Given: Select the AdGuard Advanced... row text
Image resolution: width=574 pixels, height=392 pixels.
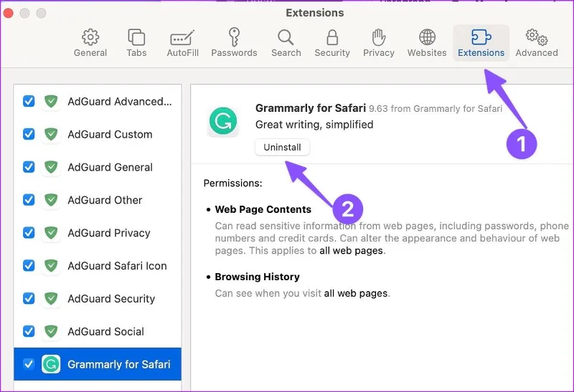Looking at the screenshot, I should (120, 101).
